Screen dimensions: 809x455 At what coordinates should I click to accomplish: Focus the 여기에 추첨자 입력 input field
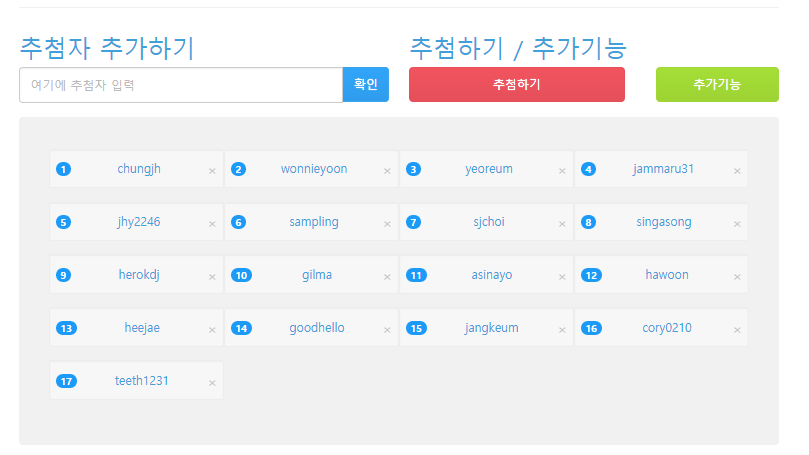181,85
